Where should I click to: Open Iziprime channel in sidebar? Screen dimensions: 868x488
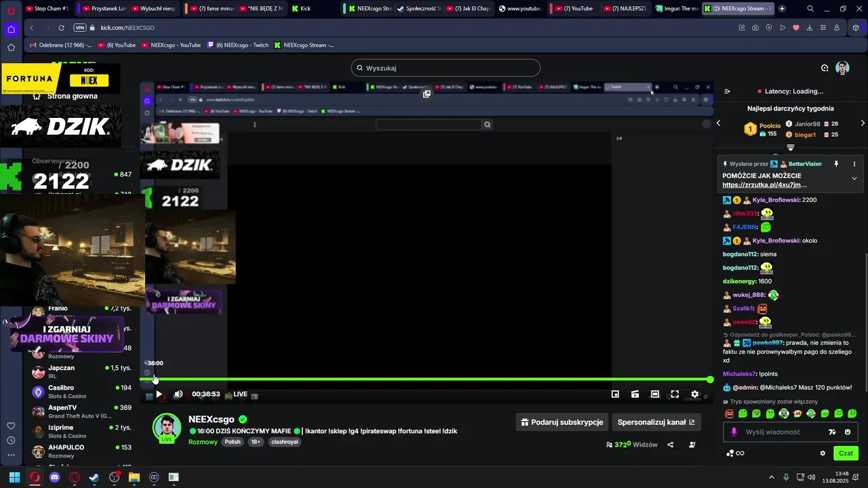[81, 431]
